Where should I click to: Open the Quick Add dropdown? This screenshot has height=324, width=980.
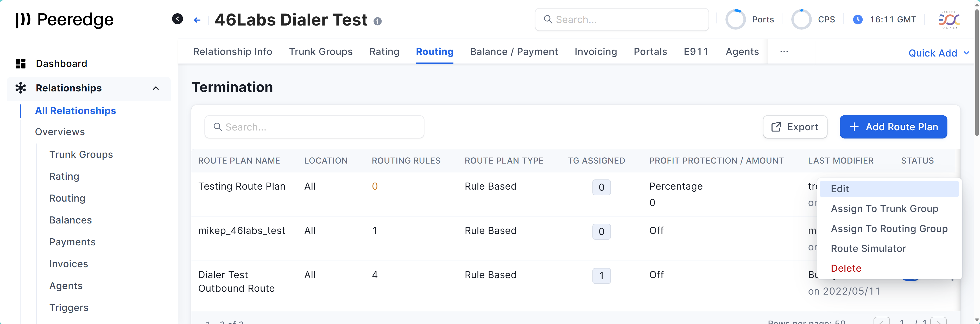(938, 53)
